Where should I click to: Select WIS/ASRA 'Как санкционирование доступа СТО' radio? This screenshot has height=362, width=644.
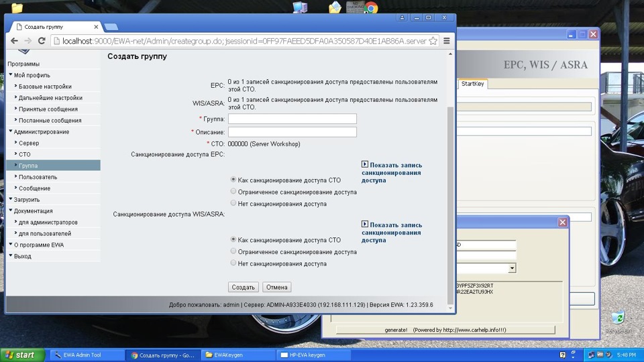point(233,239)
